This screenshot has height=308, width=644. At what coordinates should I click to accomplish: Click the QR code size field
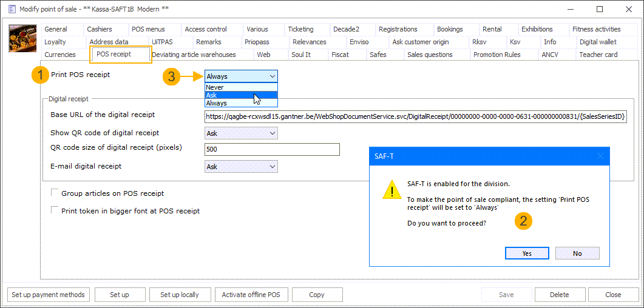click(272, 150)
